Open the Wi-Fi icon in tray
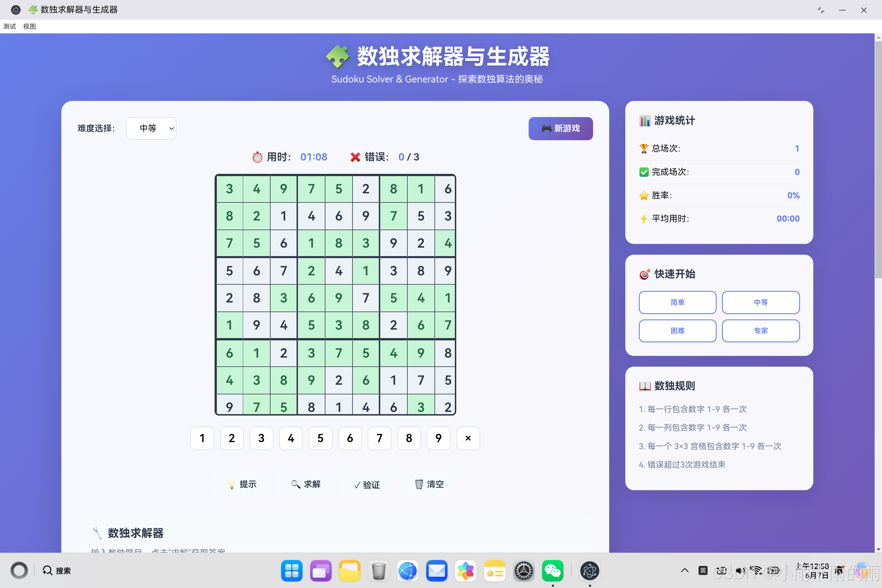Image resolution: width=882 pixels, height=588 pixels. (x=757, y=570)
